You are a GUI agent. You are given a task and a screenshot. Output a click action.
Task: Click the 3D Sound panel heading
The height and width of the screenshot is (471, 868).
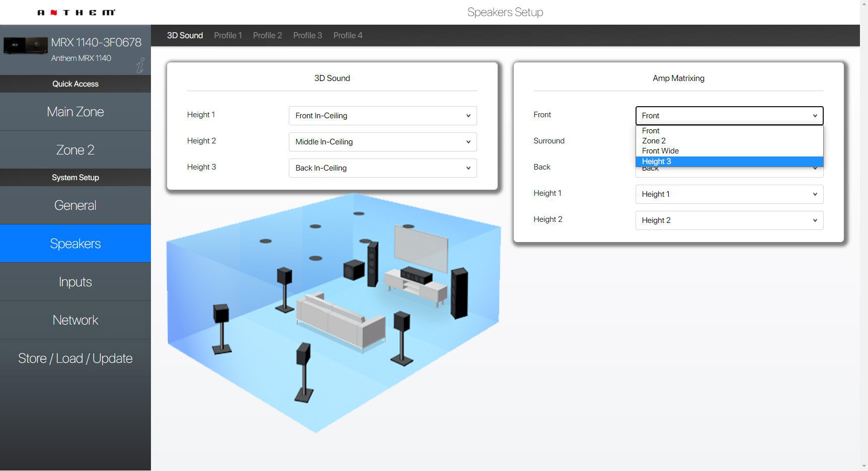click(332, 78)
